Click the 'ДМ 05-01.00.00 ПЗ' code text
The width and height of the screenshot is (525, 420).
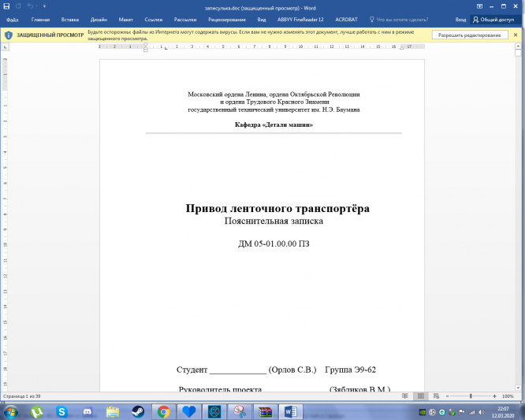[x=274, y=243]
